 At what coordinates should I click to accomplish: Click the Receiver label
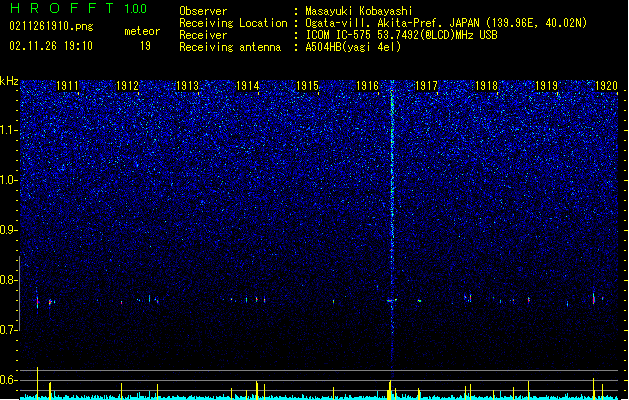pos(203,35)
